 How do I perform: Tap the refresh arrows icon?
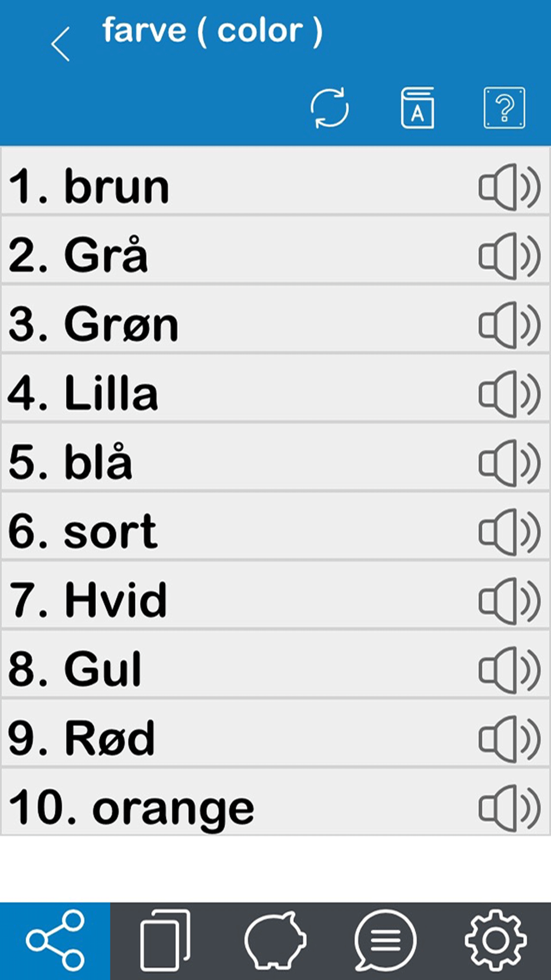(329, 108)
